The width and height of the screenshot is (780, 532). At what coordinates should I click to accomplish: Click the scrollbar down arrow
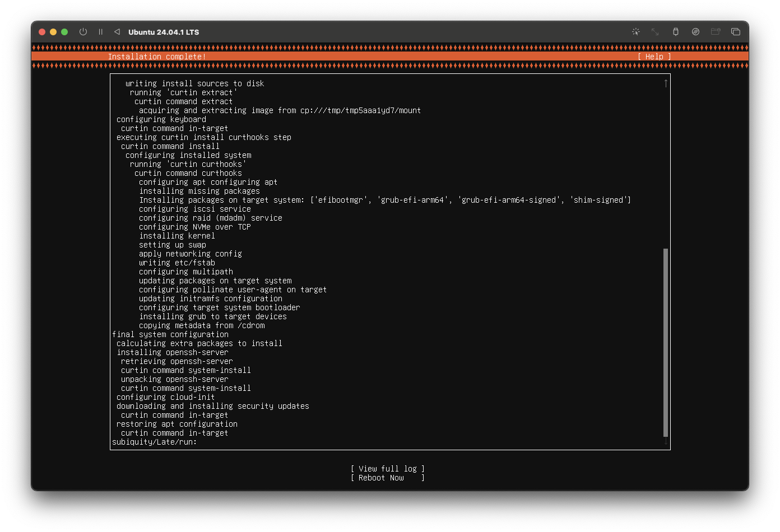(665, 442)
